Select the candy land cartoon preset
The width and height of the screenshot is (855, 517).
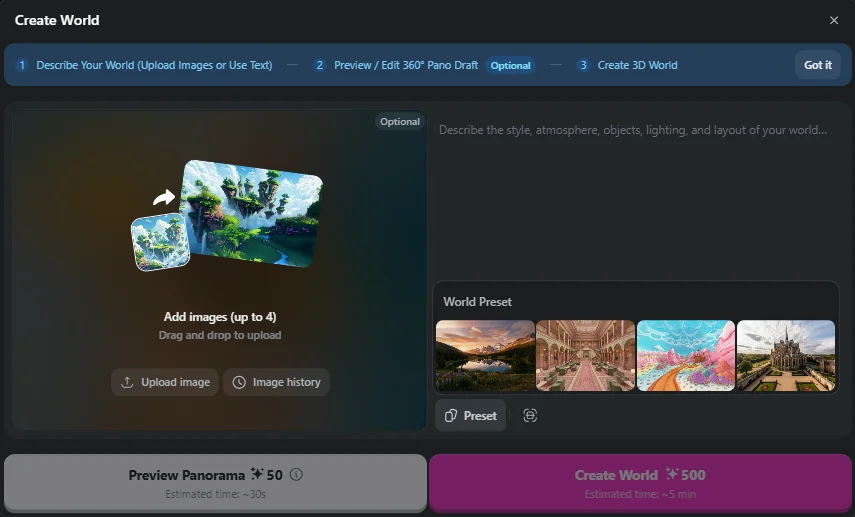[686, 356]
